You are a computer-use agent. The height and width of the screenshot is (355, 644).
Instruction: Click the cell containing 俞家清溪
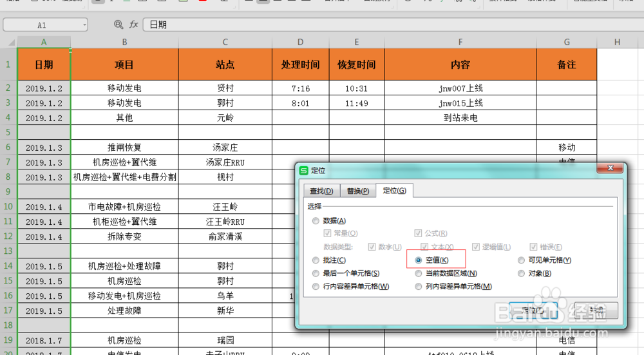pyautogui.click(x=225, y=236)
